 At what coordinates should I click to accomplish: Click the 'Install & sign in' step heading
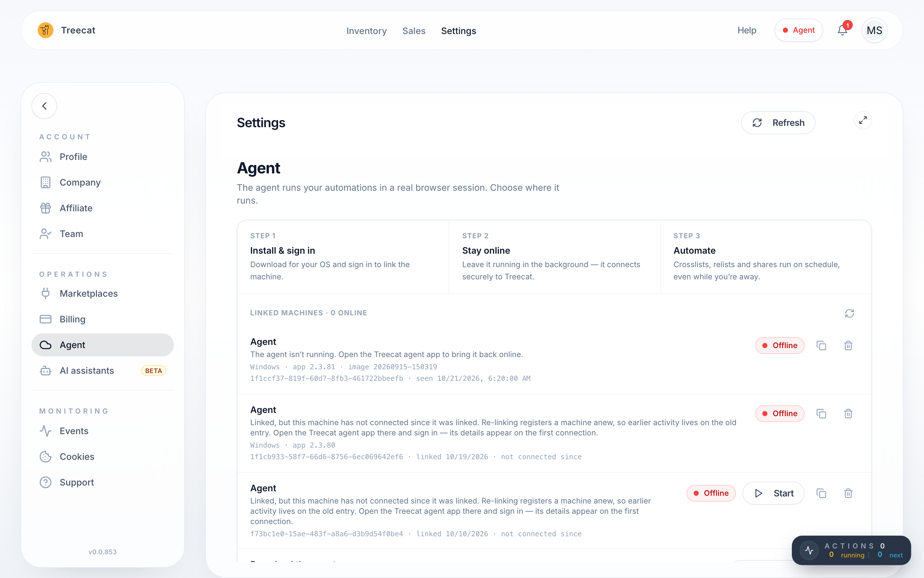click(x=283, y=250)
